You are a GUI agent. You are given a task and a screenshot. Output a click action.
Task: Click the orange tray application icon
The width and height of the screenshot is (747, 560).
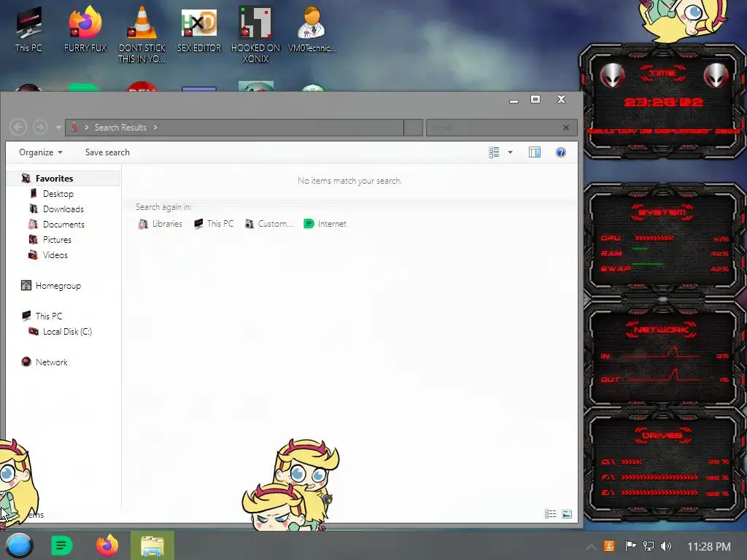coord(609,546)
